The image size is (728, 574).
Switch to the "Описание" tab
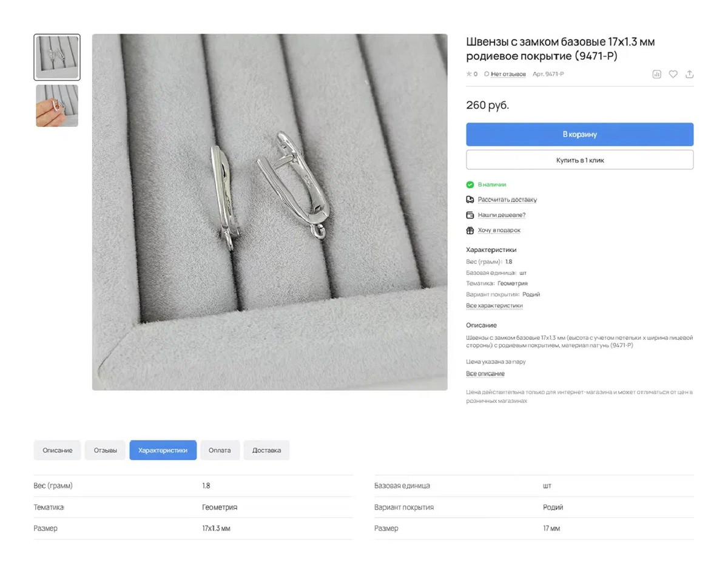(x=58, y=450)
